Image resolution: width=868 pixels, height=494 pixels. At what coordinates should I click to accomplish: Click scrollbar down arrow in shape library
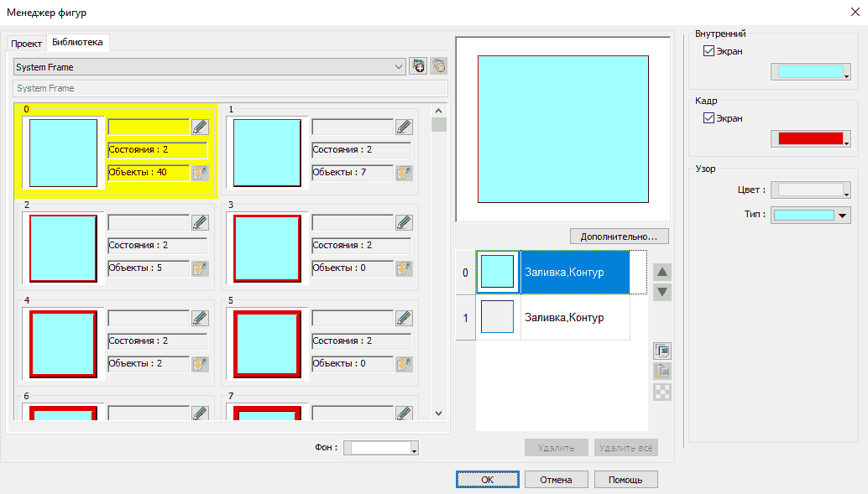click(438, 413)
